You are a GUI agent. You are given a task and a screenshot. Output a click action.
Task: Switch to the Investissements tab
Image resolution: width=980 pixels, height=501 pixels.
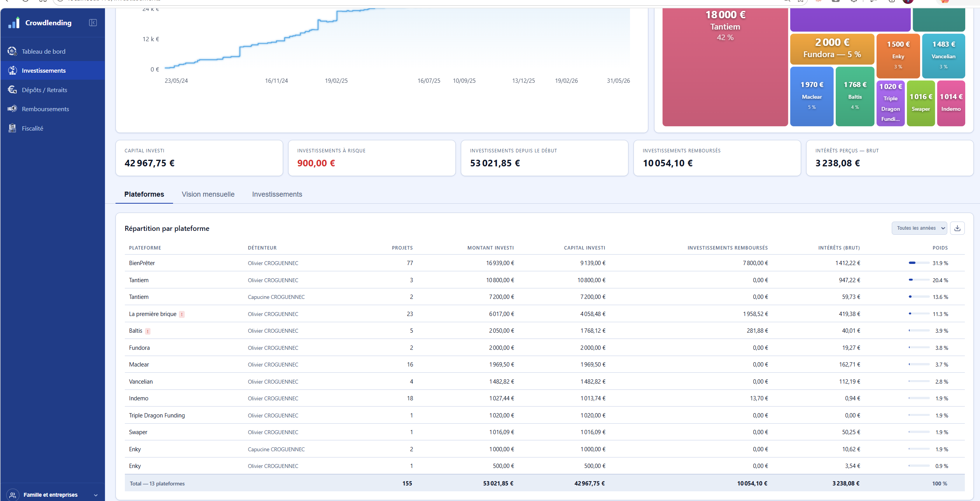pos(277,194)
